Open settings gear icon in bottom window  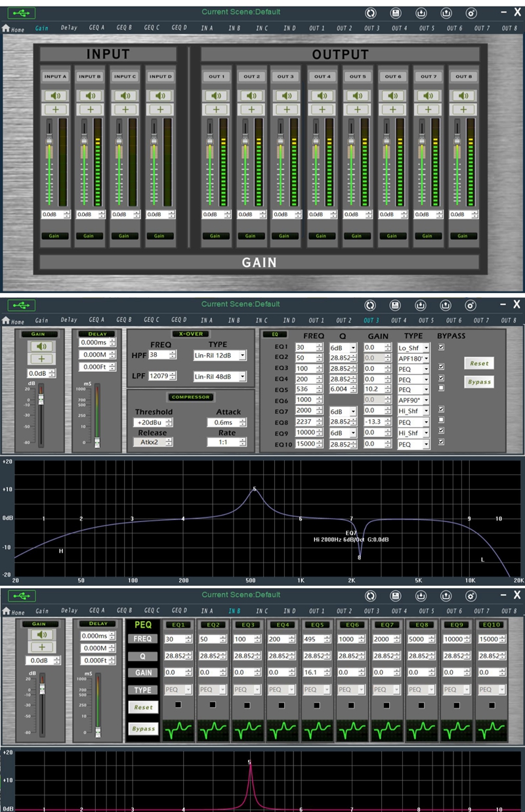pos(471,596)
